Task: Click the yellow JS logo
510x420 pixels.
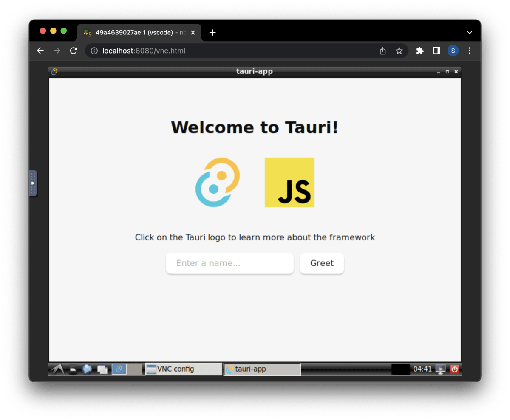Action: coord(289,182)
